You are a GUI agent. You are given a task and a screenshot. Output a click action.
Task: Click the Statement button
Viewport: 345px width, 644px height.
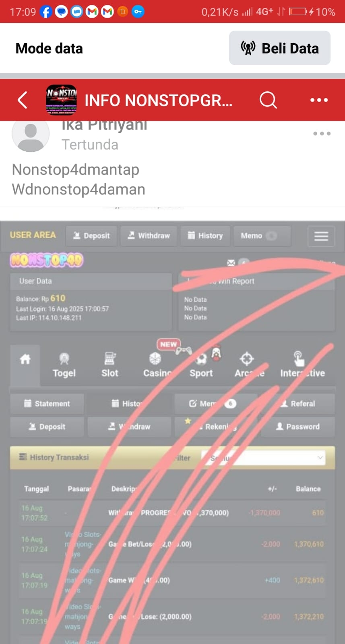click(x=47, y=403)
